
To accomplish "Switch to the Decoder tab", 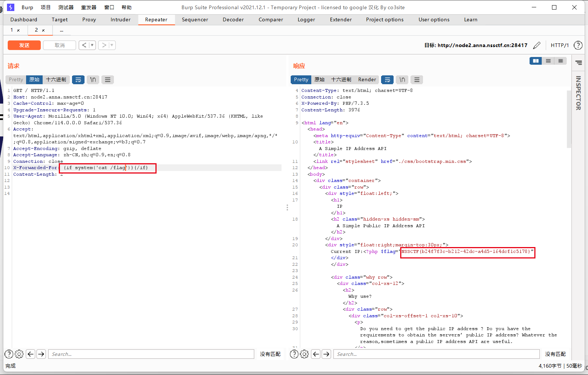I will [x=233, y=19].
